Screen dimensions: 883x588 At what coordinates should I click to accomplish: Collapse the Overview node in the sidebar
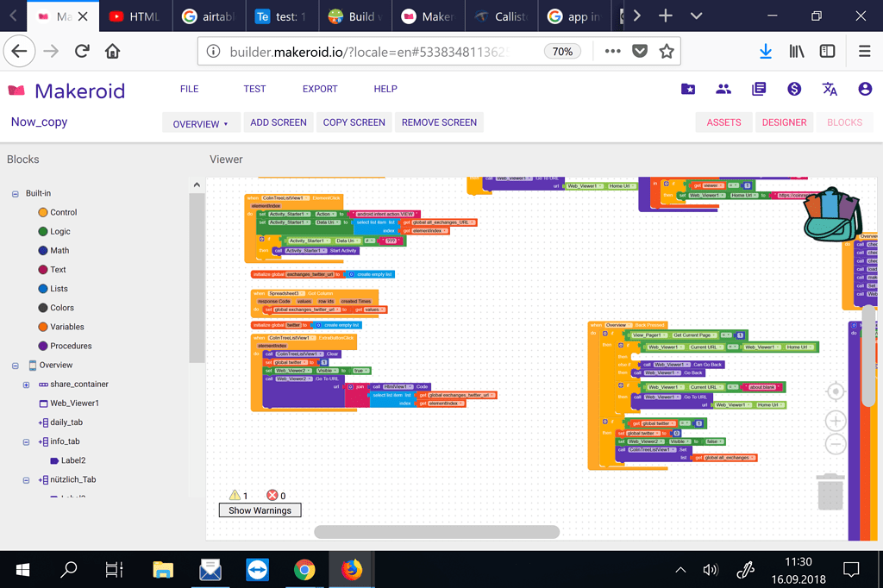[x=15, y=365]
